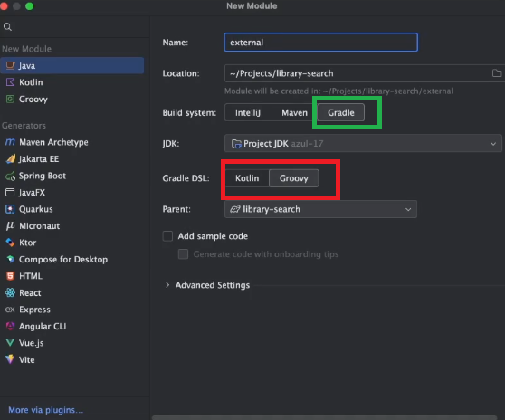Click the Kotlin logo icon in the module list
Viewport: 505px width, 420px height.
coord(10,82)
